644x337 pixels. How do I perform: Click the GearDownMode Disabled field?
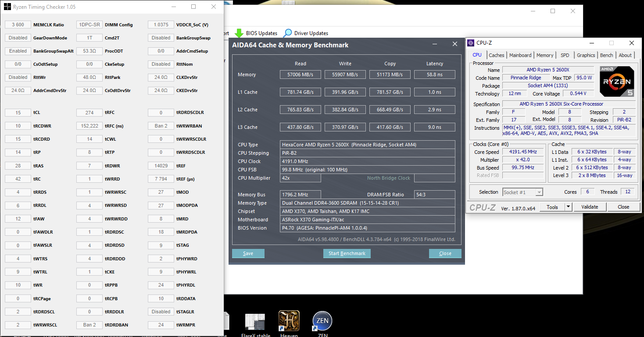click(x=18, y=38)
